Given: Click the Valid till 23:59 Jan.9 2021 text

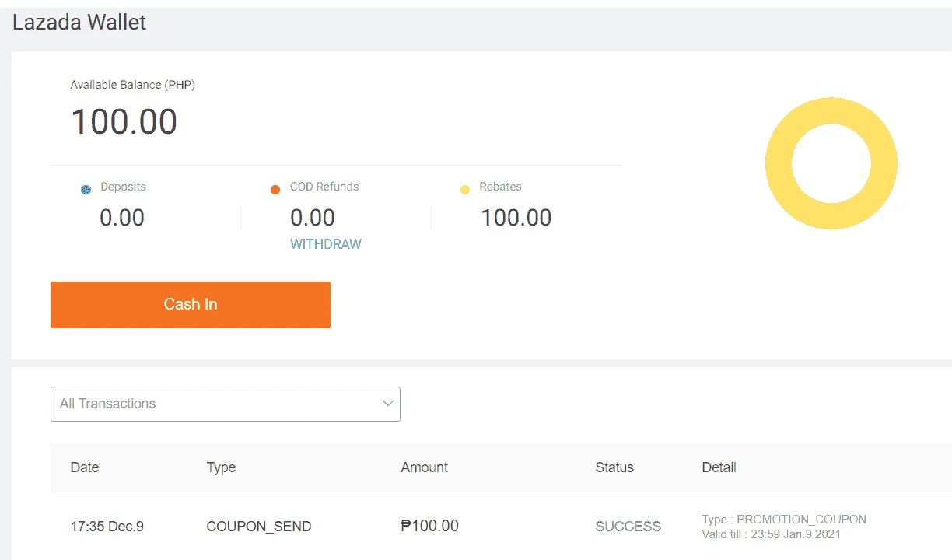Looking at the screenshot, I should (x=772, y=534).
